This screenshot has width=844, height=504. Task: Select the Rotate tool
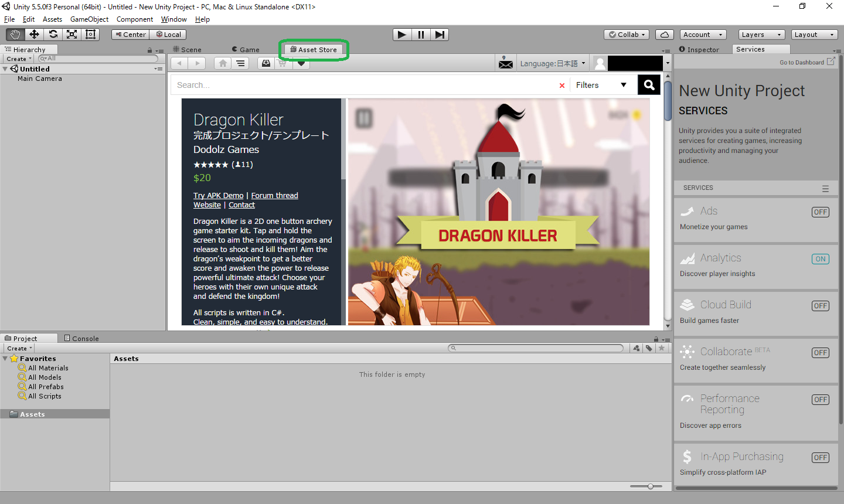point(53,35)
